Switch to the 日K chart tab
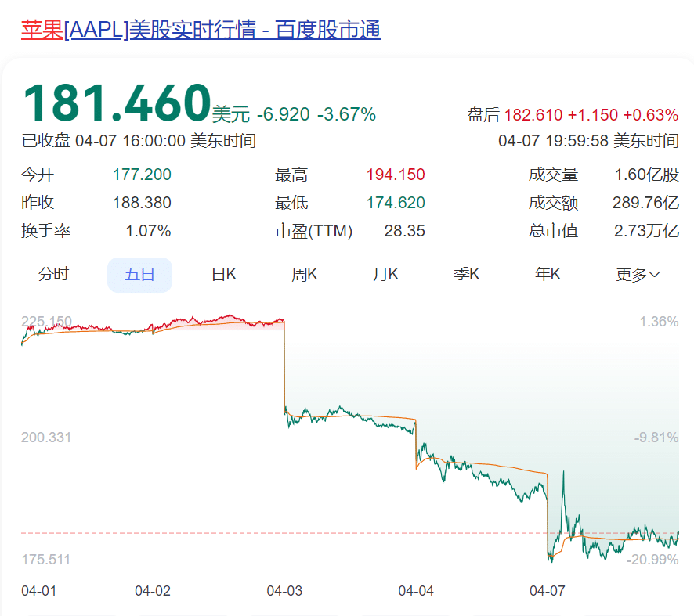 (x=224, y=274)
